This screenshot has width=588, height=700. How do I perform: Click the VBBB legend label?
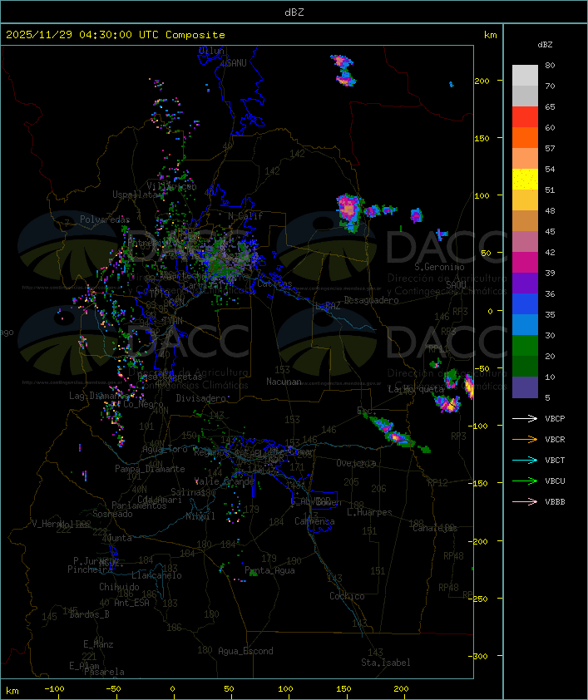click(555, 501)
